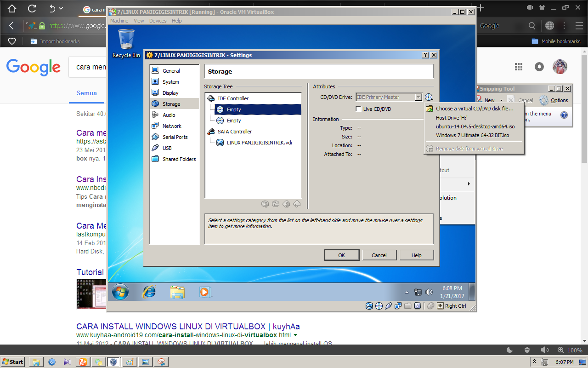
Task: Select the SATA Controller in the Storage Tree
Action: pos(234,132)
